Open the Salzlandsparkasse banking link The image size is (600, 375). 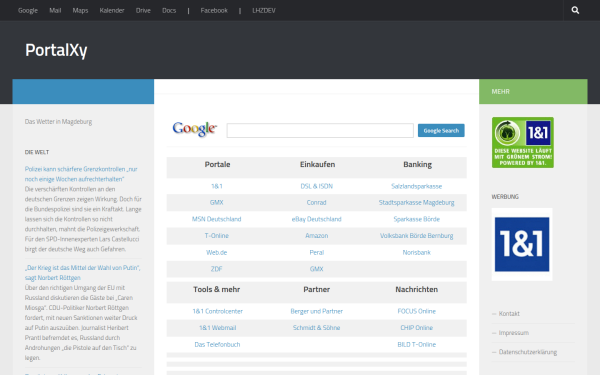(x=416, y=186)
